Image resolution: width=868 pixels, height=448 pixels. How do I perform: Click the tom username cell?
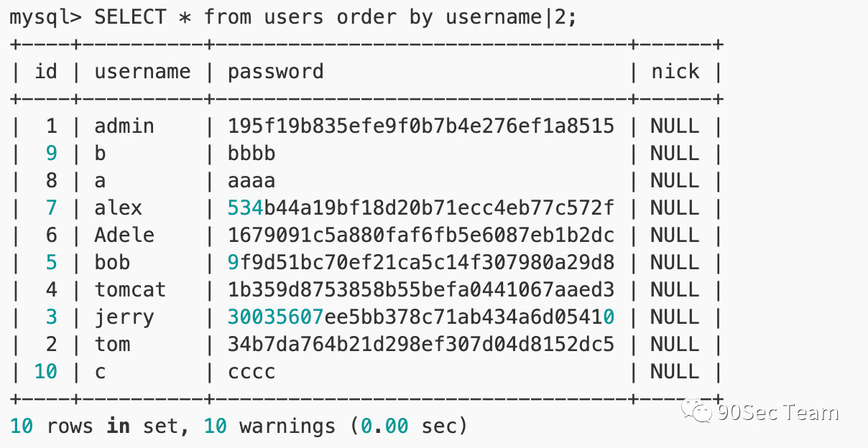click(x=112, y=345)
